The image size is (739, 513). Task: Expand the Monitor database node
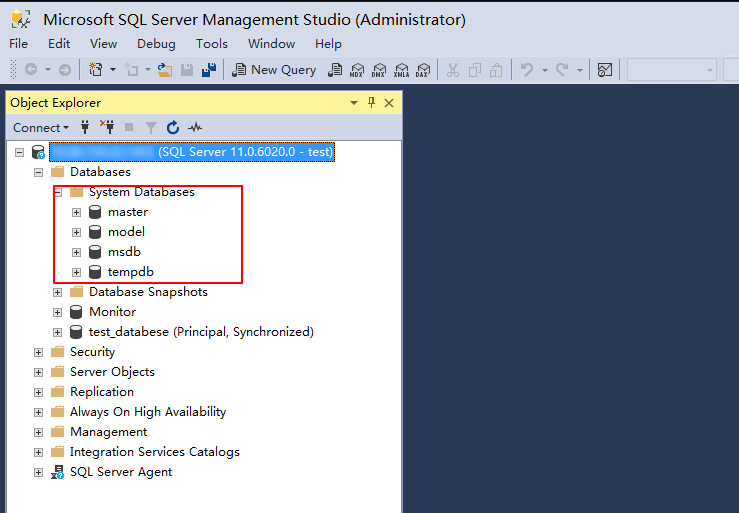point(57,312)
